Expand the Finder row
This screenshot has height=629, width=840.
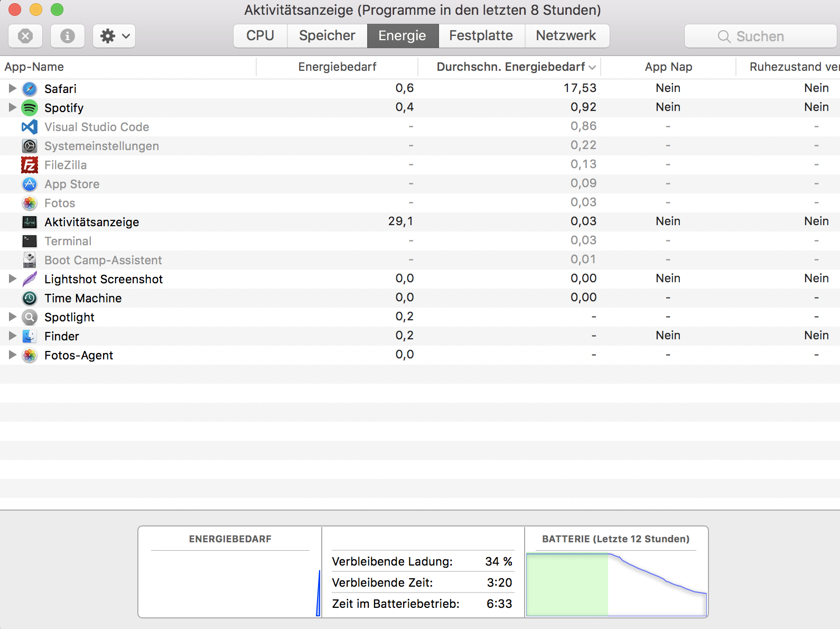pyautogui.click(x=13, y=336)
